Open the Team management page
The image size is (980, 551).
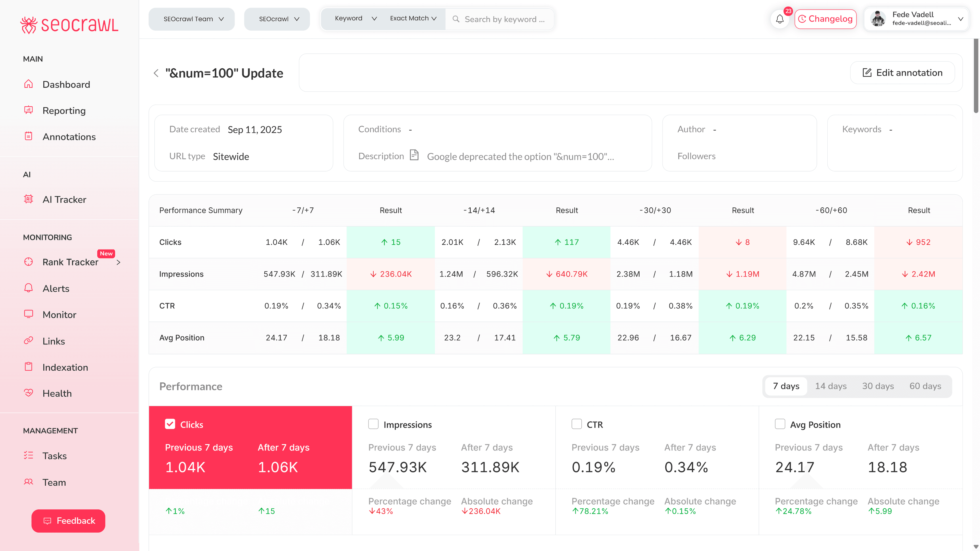tap(54, 482)
